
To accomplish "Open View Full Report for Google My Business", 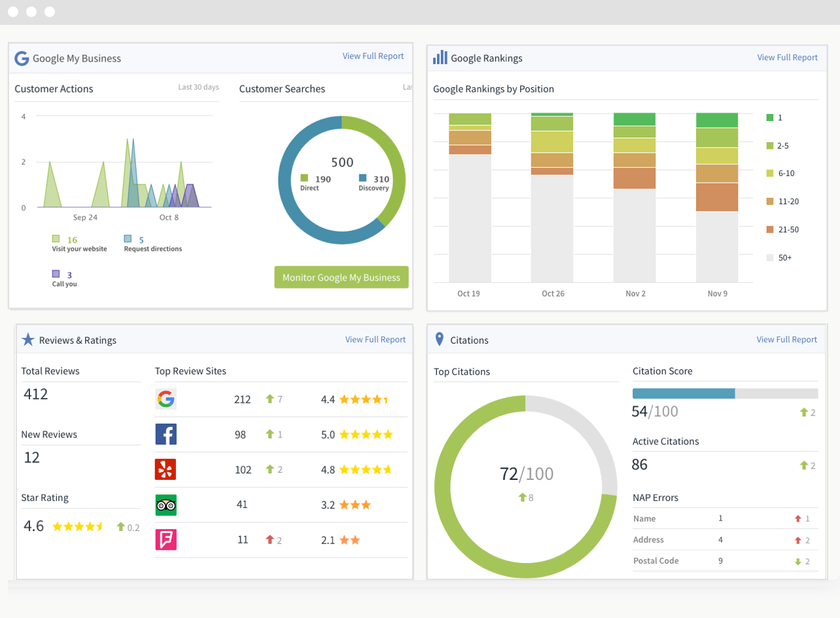I will [x=373, y=56].
